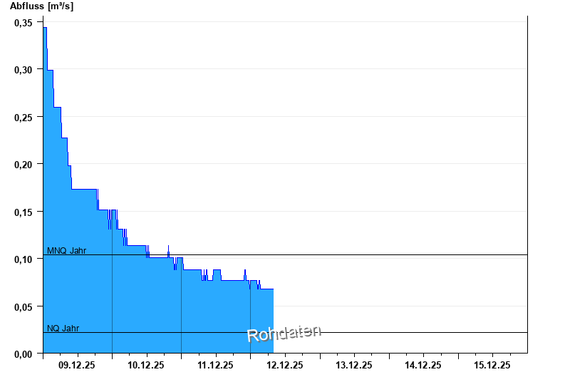Screen dimensions: 570x392
Task: Click the 'Abfluss [m³/s]' axis title
Action: (41, 6)
